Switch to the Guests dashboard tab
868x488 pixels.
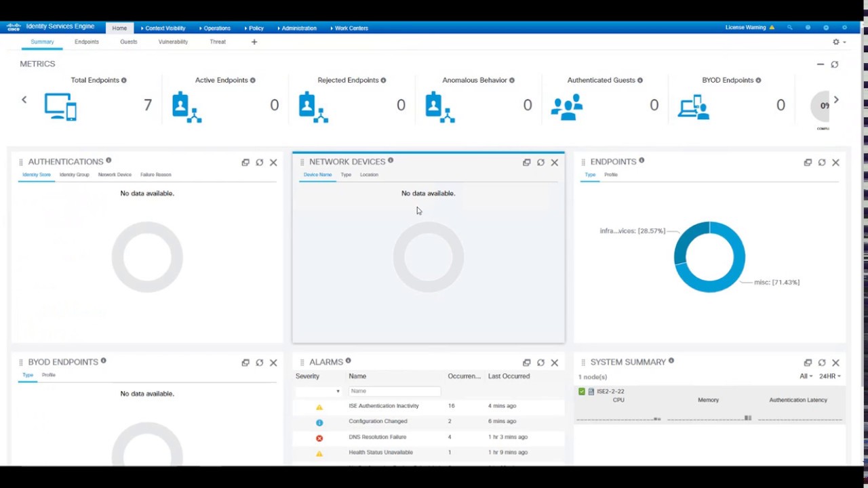(x=129, y=42)
